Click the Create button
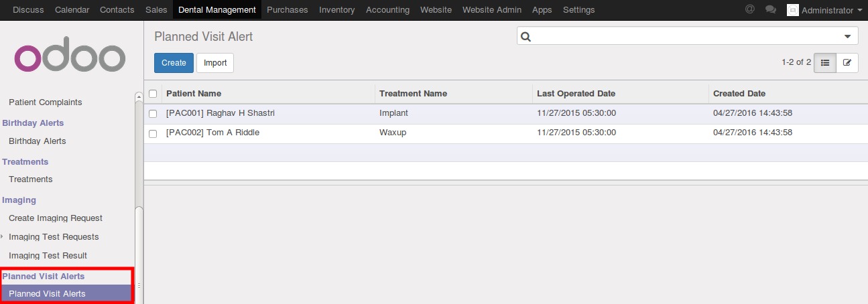Image resolution: width=868 pixels, height=304 pixels. pyautogui.click(x=174, y=63)
